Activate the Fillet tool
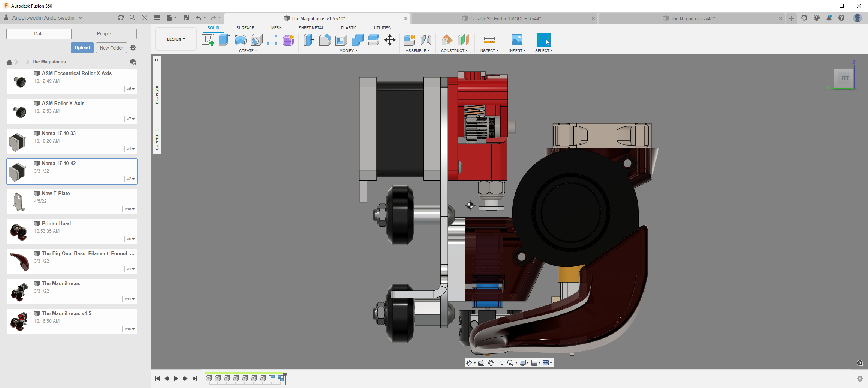 coord(325,39)
